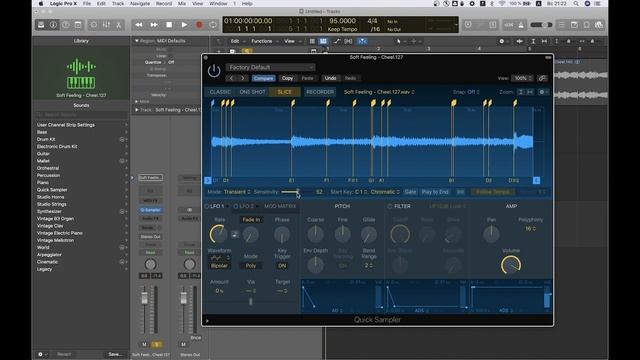Click the Library instrument icon thumbnail

(81, 73)
